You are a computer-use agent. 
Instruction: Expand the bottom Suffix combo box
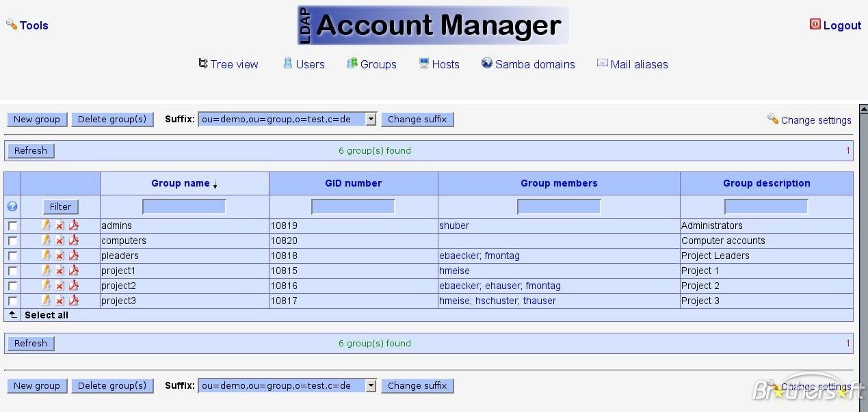[x=370, y=385]
